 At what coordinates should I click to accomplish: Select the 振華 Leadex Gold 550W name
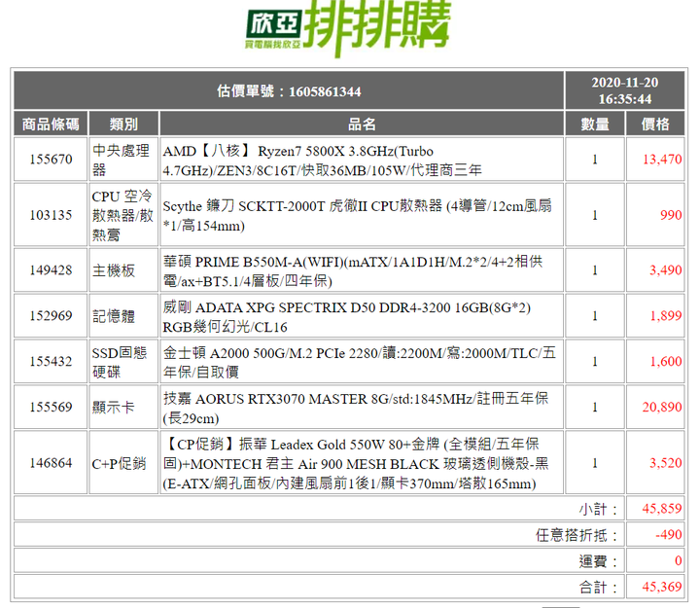click(x=356, y=463)
